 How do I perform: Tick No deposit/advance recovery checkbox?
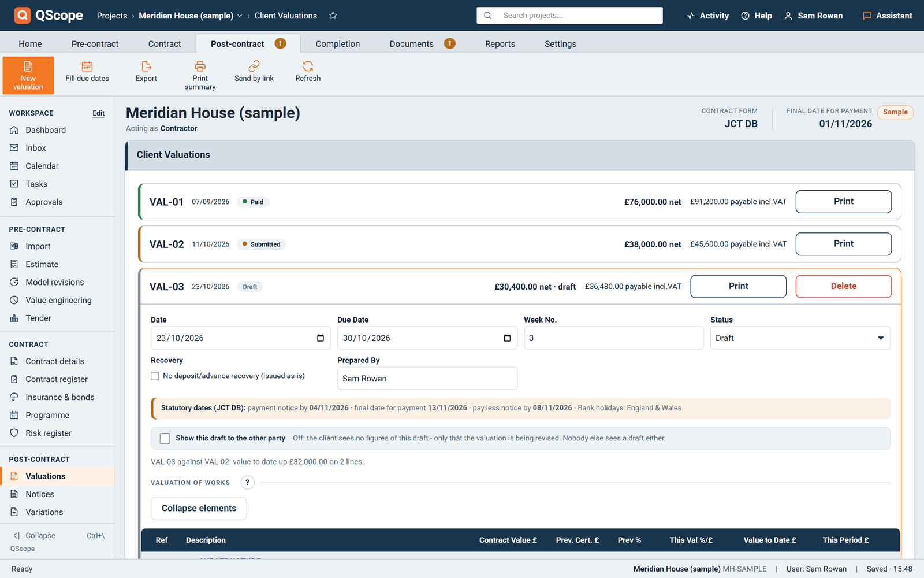pyautogui.click(x=155, y=376)
